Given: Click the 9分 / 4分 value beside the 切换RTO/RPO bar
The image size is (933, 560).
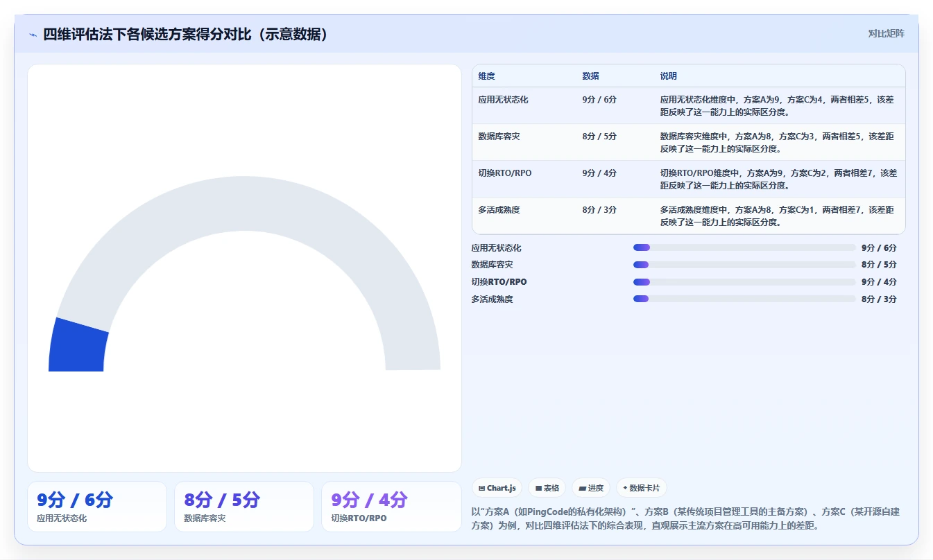Looking at the screenshot, I should point(879,282).
